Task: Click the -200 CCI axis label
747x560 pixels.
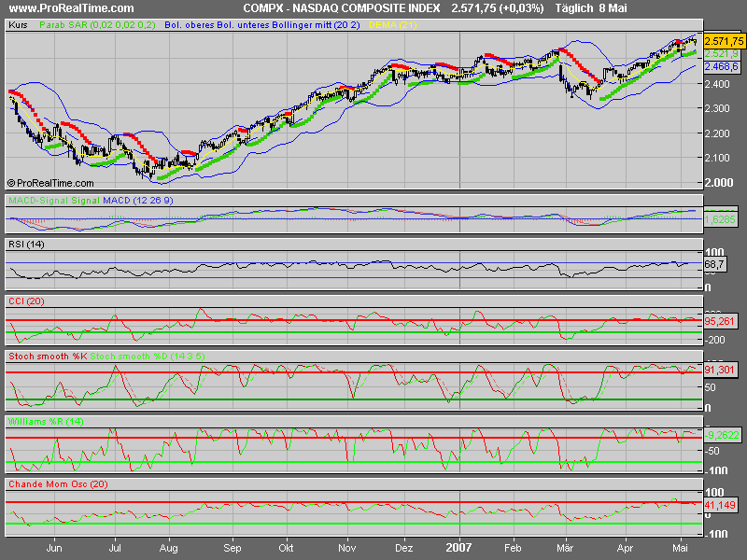Action: [x=714, y=340]
